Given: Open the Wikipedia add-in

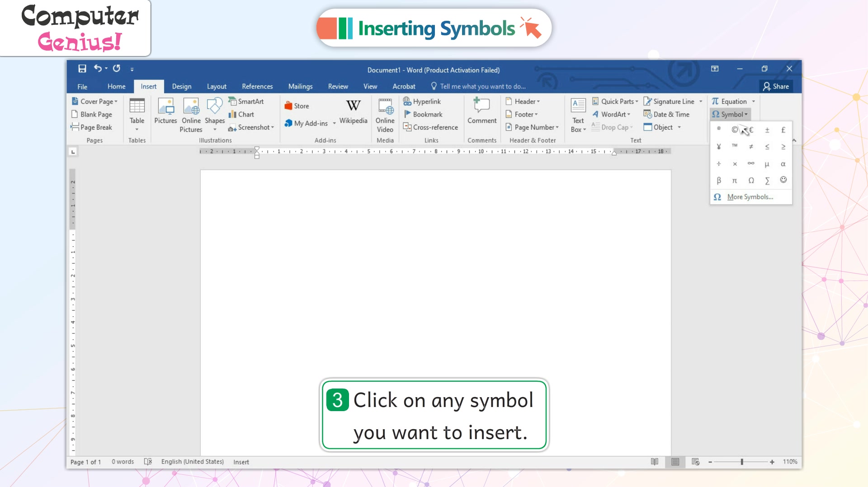Looking at the screenshot, I should [354, 111].
